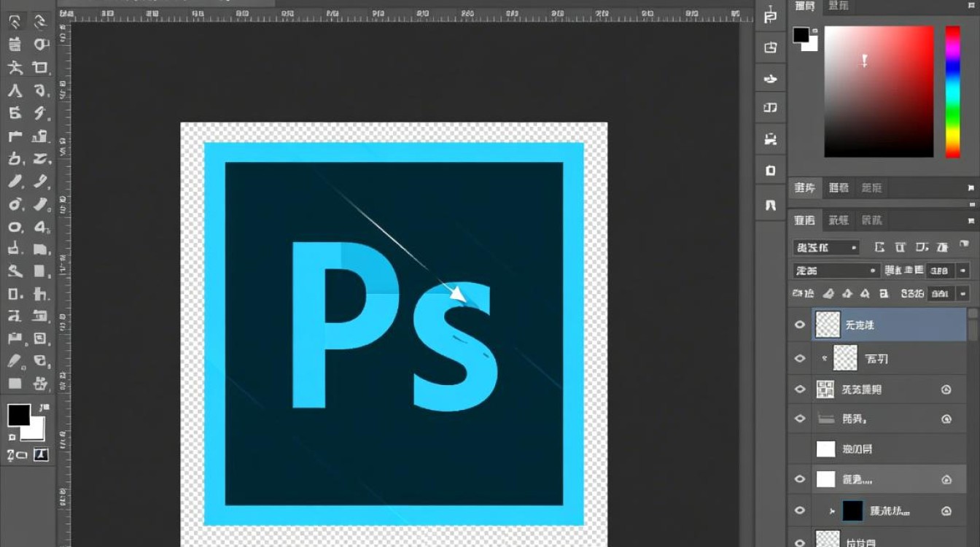Switch to the Paths tab

tap(871, 220)
